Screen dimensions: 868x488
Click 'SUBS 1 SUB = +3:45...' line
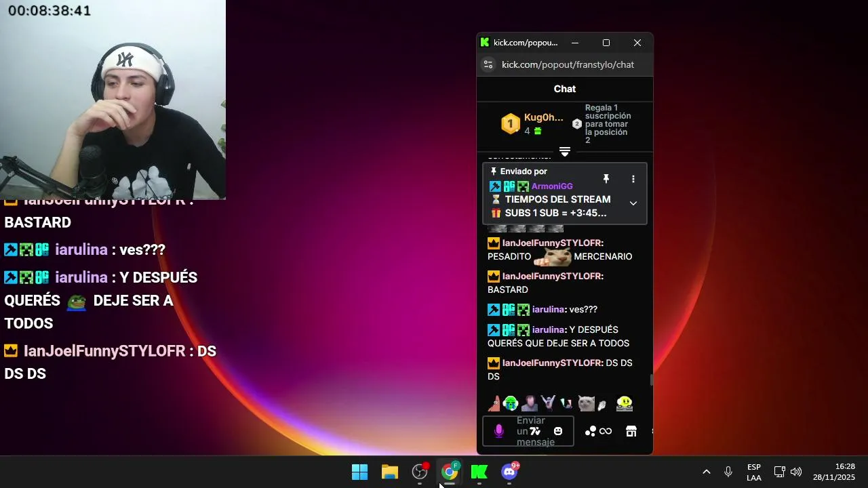556,213
